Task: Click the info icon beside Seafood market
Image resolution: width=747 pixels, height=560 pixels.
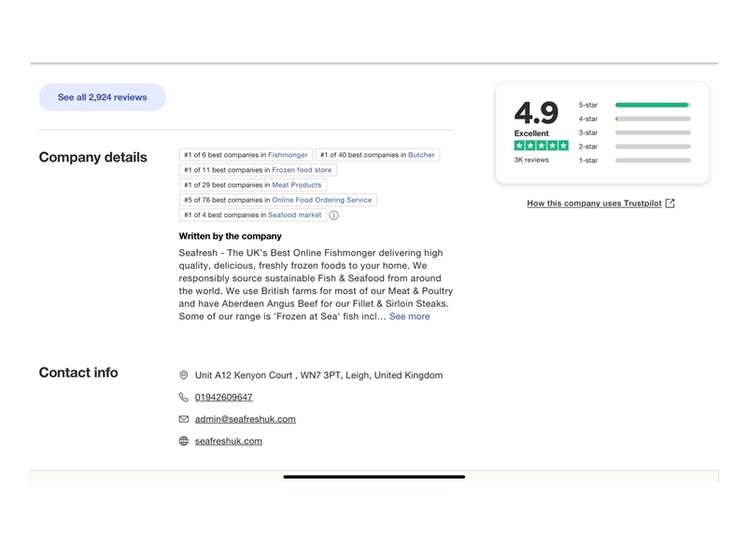Action: (x=334, y=216)
